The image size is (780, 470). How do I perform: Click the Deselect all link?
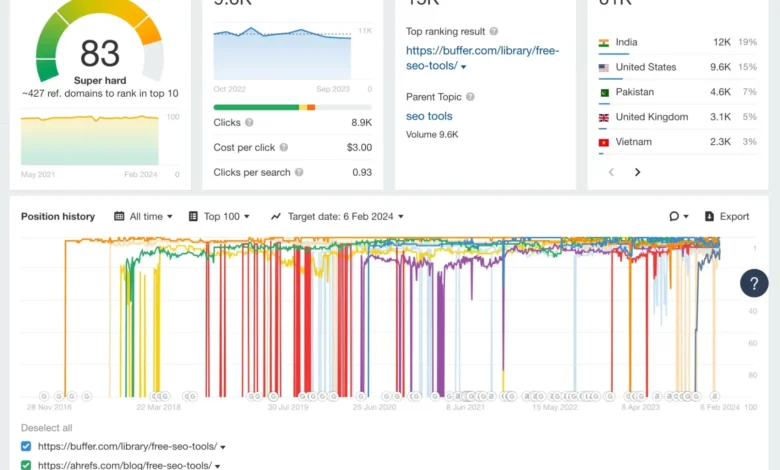pyautogui.click(x=45, y=428)
